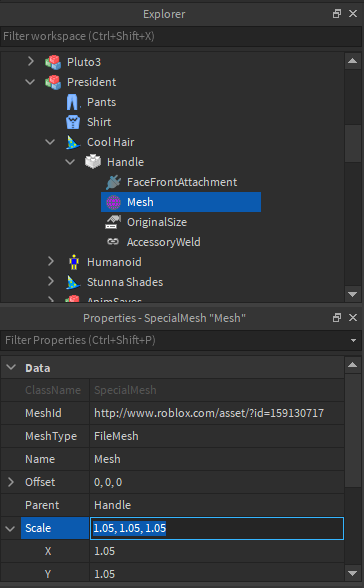Click the Pants clothing icon
Screen dimensions: 364x588
coord(73,102)
